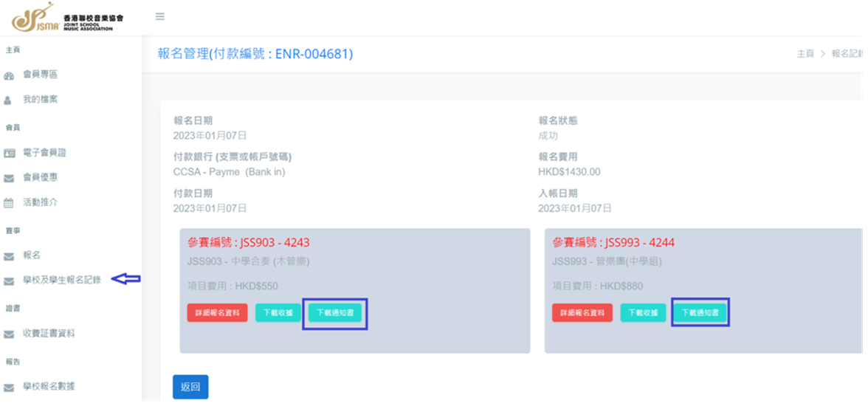The image size is (868, 409).
Task: Click the JSS993 - 管樂團(中學組) text
Action: [x=607, y=261]
